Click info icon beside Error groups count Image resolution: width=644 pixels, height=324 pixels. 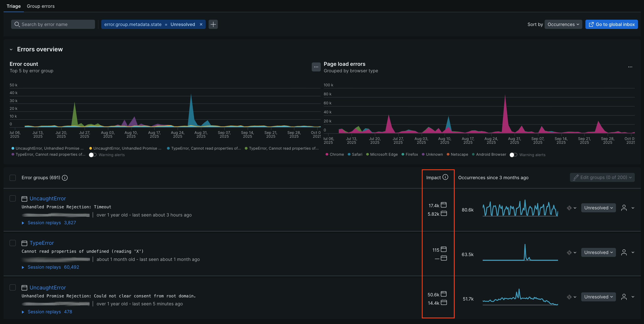pyautogui.click(x=65, y=178)
